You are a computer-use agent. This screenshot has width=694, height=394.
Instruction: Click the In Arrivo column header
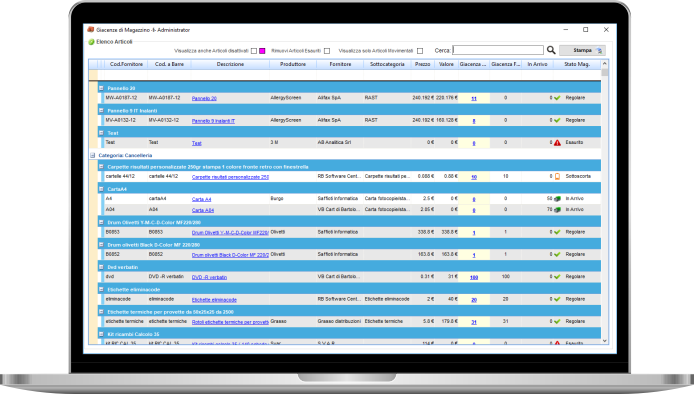(x=537, y=64)
